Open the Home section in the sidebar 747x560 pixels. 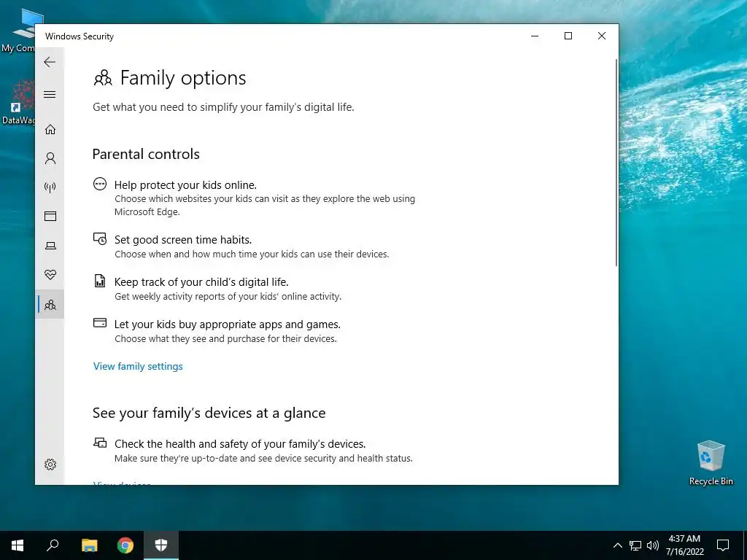(x=50, y=130)
